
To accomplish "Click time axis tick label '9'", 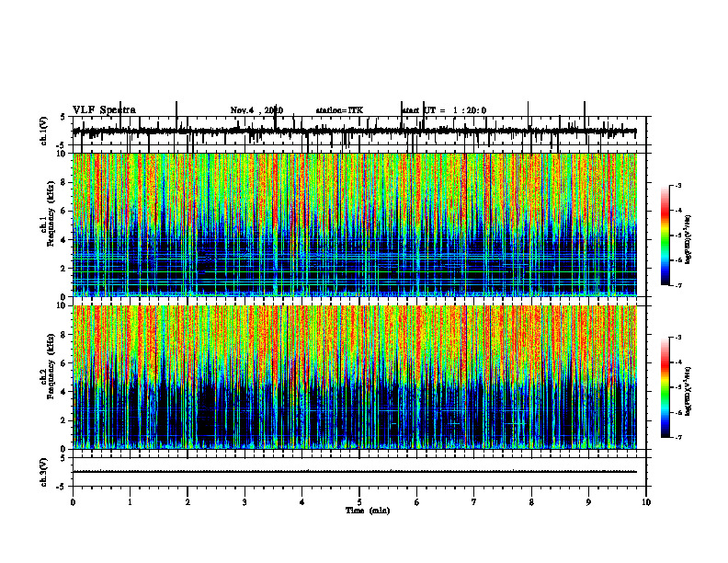I will coord(588,502).
